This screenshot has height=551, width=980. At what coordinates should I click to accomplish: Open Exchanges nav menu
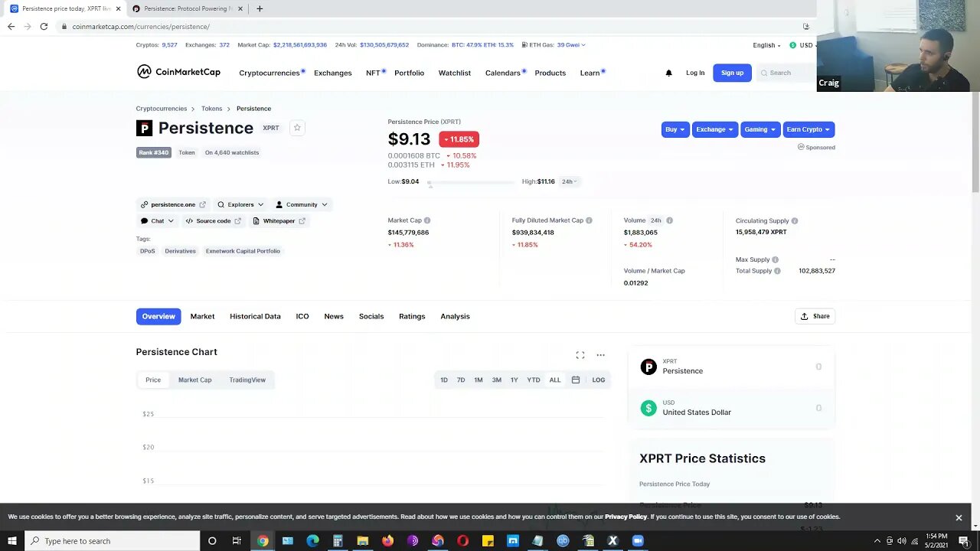coord(333,73)
